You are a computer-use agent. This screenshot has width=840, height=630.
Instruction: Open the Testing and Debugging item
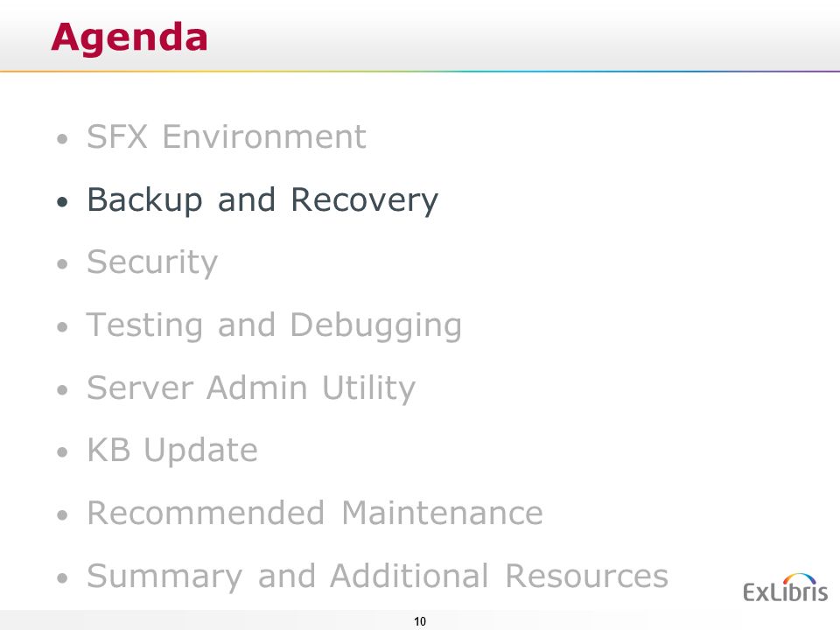tap(274, 325)
